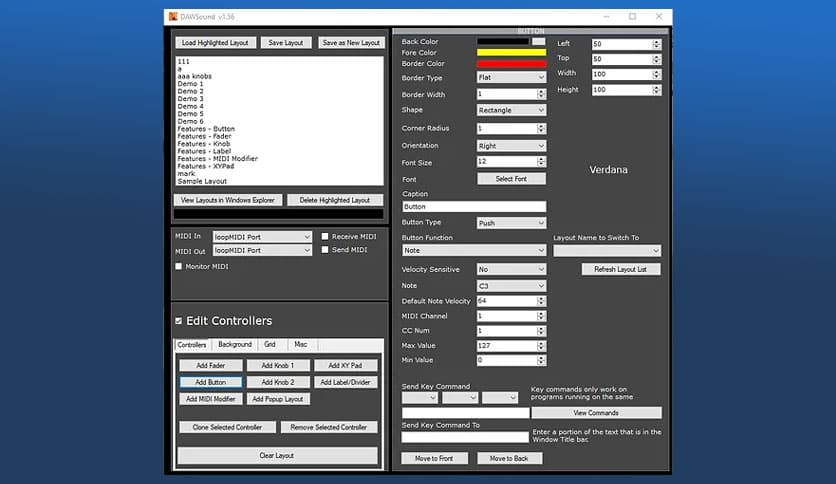Click the Border Width stepper

[541, 94]
